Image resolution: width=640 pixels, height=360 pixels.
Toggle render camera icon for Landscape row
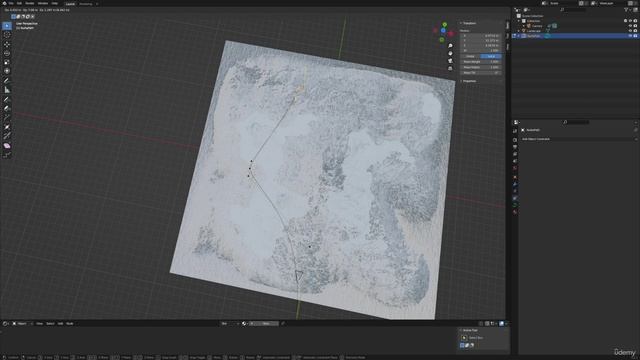coord(635,31)
